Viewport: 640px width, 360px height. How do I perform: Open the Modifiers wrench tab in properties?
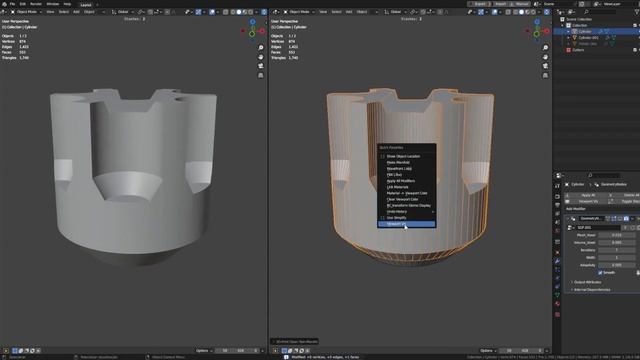coord(558,261)
